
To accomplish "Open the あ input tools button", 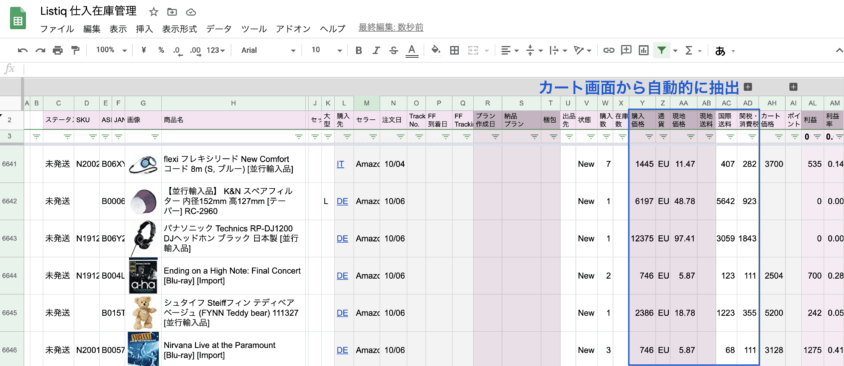I will pos(720,51).
